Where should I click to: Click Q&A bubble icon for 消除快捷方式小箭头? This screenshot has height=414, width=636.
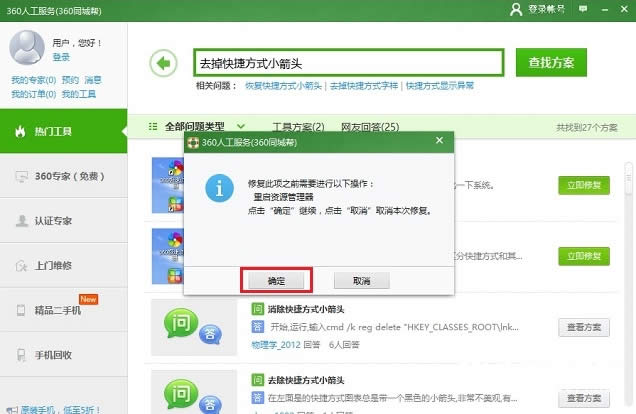(193, 326)
